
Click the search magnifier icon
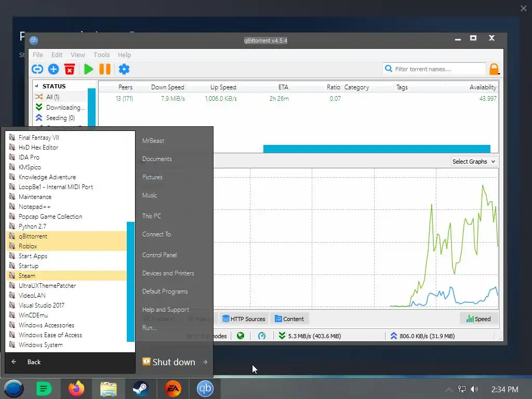click(389, 69)
